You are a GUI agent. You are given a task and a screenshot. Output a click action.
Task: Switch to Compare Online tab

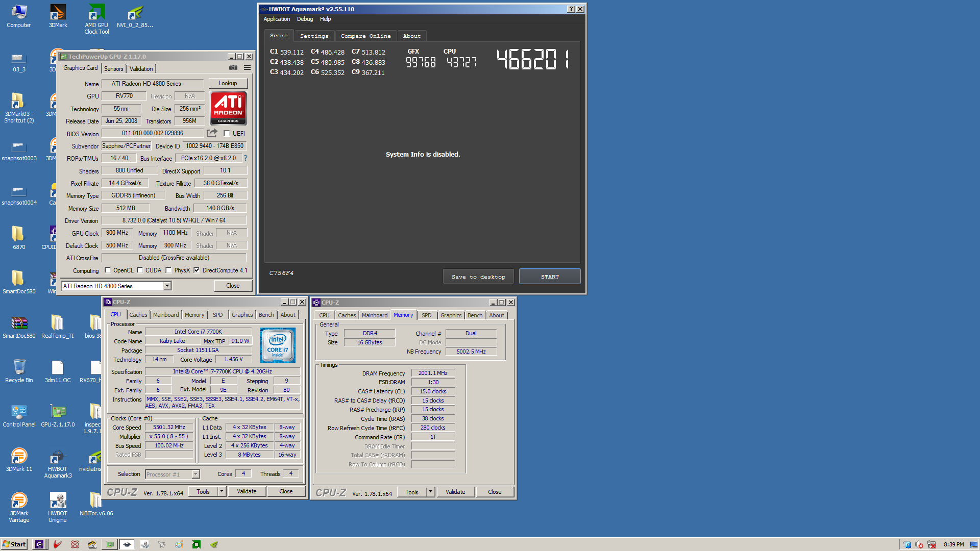pyautogui.click(x=365, y=36)
